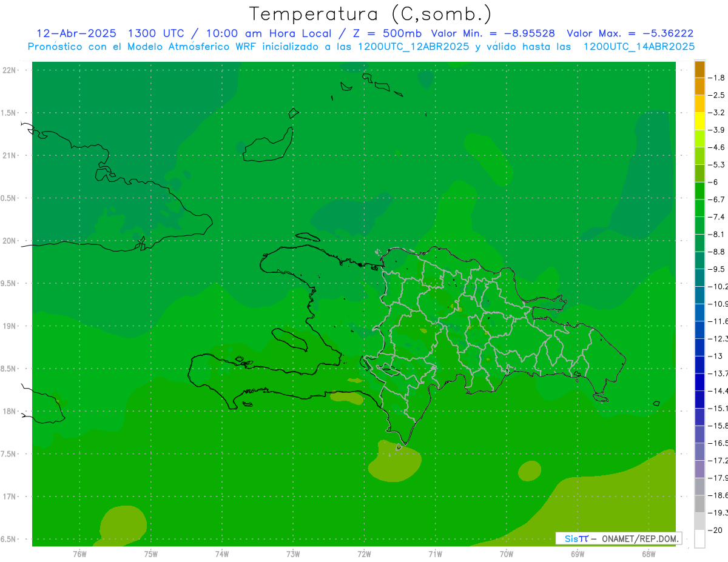The height and width of the screenshot is (562, 728).
Task: Click the 72W longitude axis label
Action: click(x=364, y=554)
